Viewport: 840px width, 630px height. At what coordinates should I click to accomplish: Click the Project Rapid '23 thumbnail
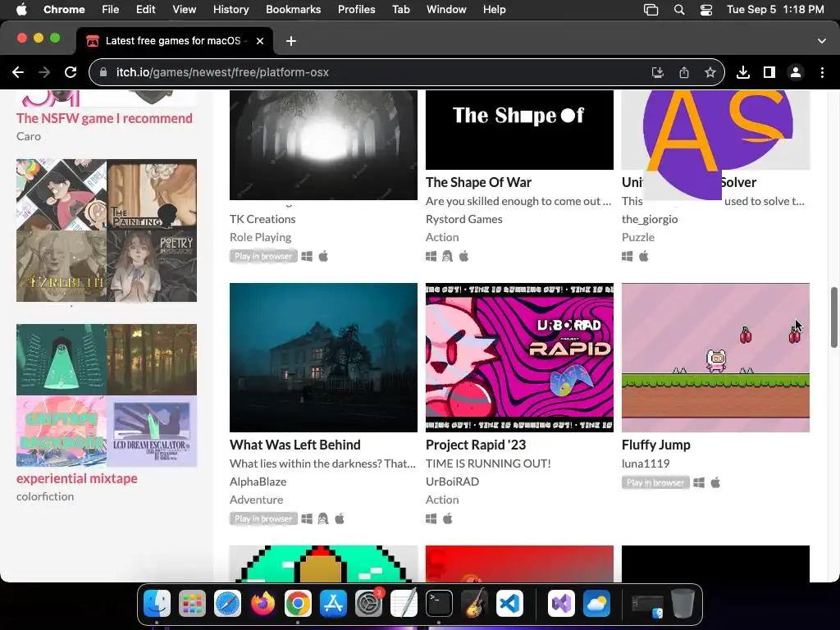pyautogui.click(x=519, y=358)
